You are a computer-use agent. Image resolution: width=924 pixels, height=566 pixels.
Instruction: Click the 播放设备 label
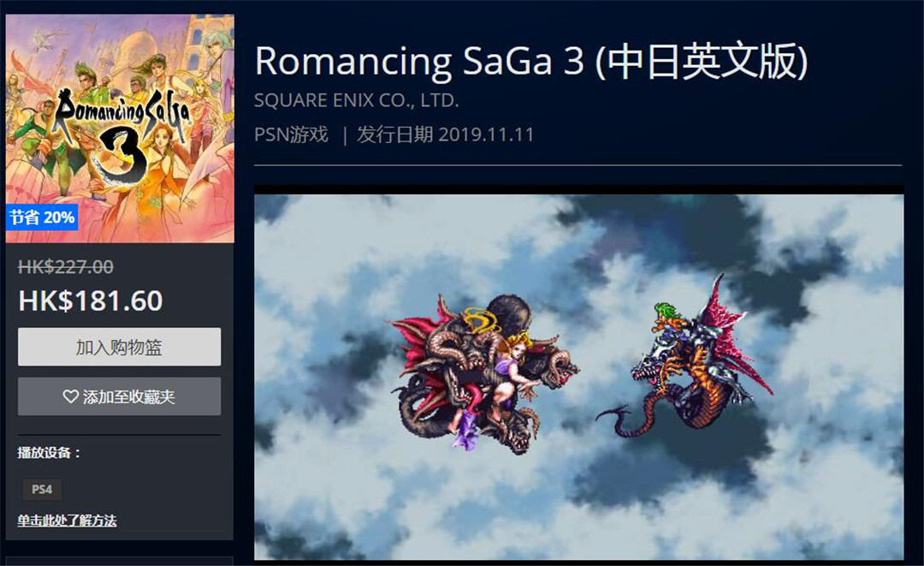pos(49,453)
